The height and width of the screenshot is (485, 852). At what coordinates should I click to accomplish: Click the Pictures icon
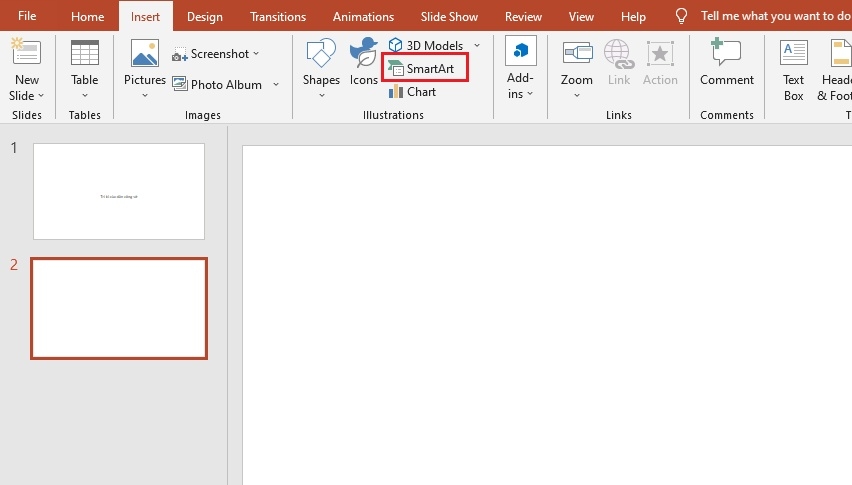[x=145, y=53]
